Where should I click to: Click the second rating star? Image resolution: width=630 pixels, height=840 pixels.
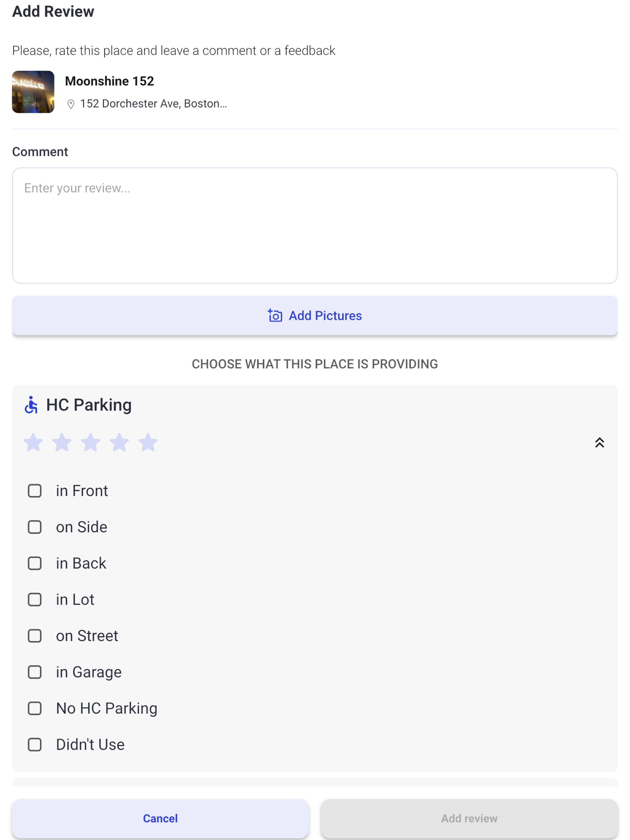click(62, 442)
